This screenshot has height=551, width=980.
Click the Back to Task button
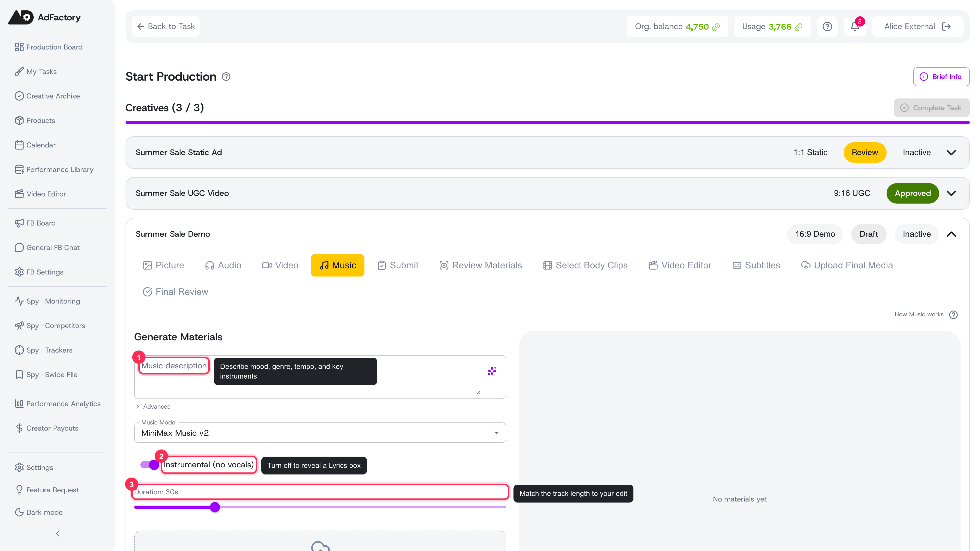165,27
